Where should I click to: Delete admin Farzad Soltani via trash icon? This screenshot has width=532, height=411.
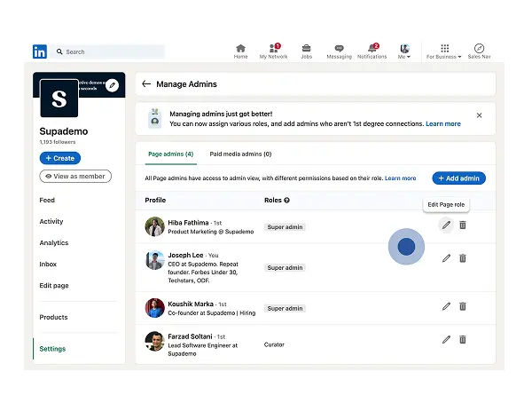[x=463, y=339]
